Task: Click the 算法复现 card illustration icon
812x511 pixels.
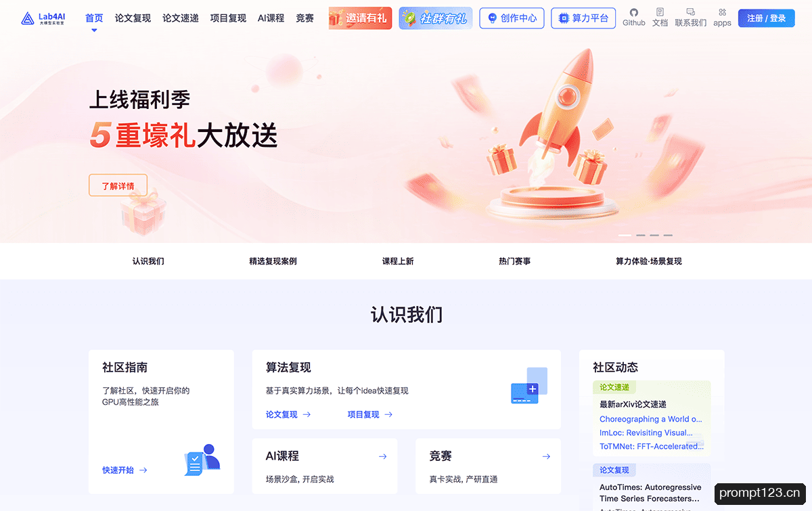Action: (528, 386)
